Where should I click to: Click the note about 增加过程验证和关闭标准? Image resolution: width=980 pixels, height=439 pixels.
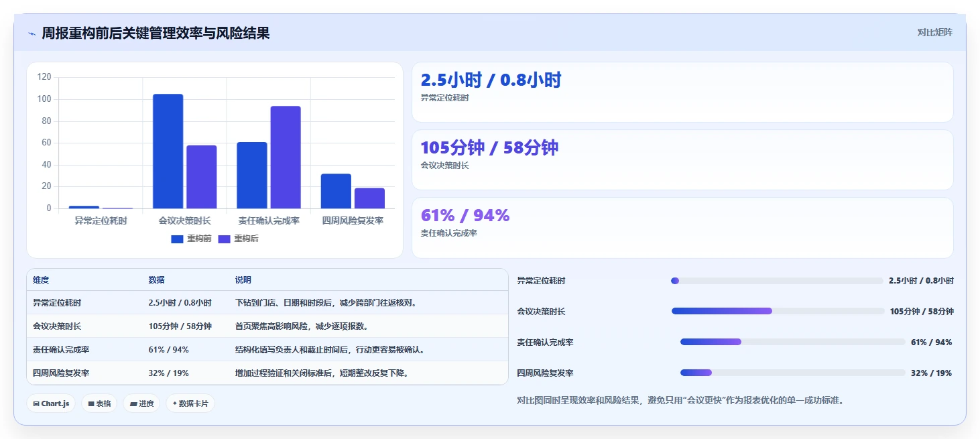[x=322, y=373]
